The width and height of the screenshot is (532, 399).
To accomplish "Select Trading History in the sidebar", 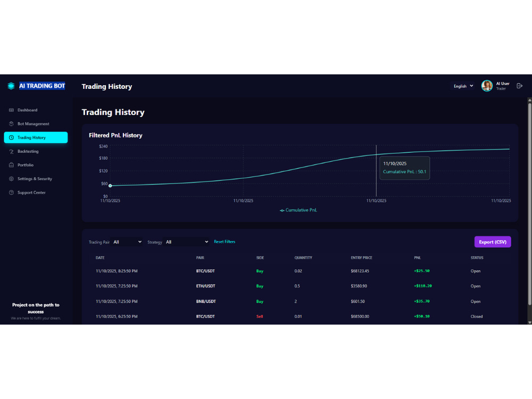I will [x=36, y=137].
